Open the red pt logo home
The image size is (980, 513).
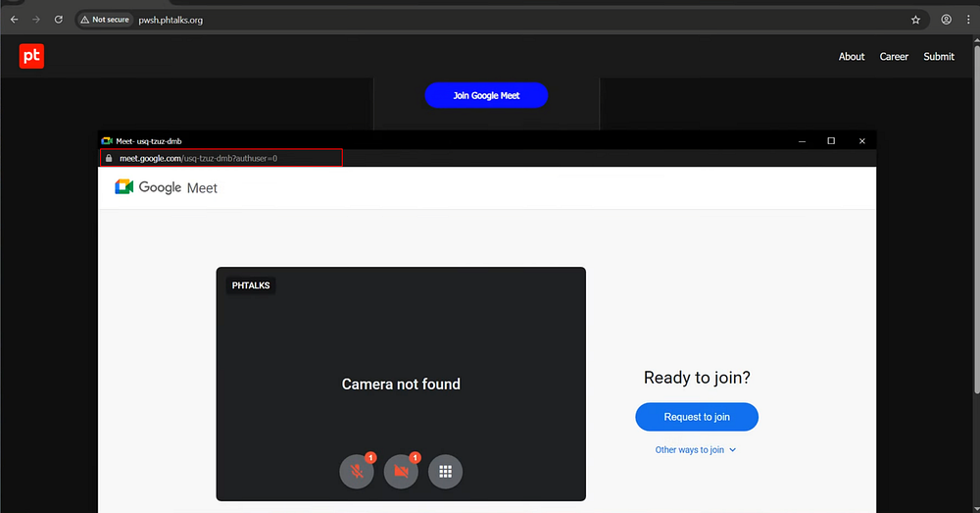(x=31, y=56)
